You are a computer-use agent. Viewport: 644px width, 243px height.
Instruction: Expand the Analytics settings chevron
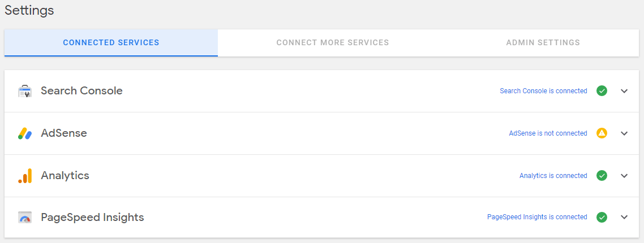click(624, 176)
